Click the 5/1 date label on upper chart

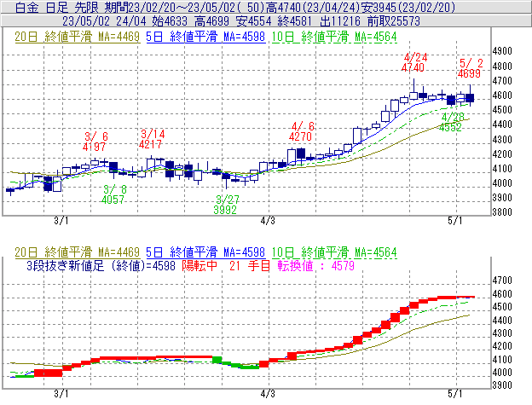pyautogui.click(x=455, y=221)
